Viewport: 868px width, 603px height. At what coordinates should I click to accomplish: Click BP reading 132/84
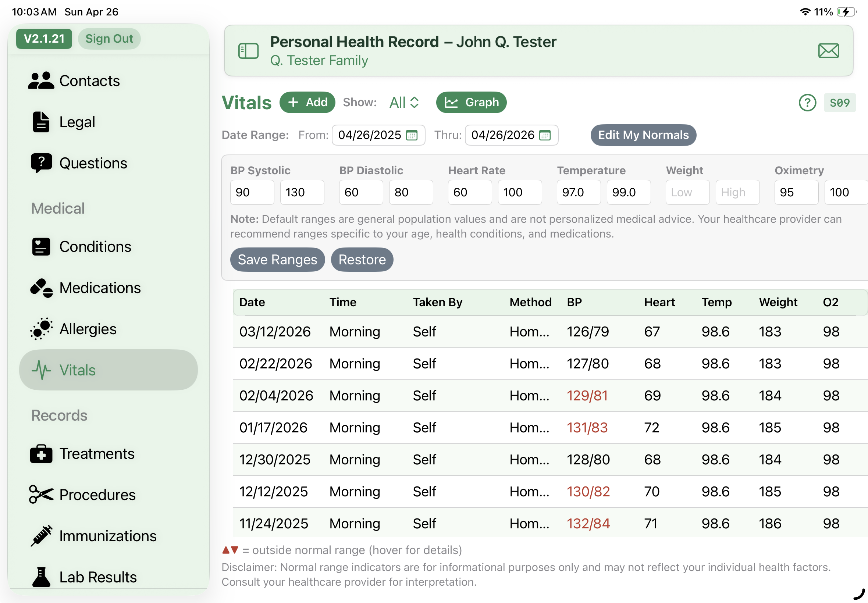click(588, 524)
